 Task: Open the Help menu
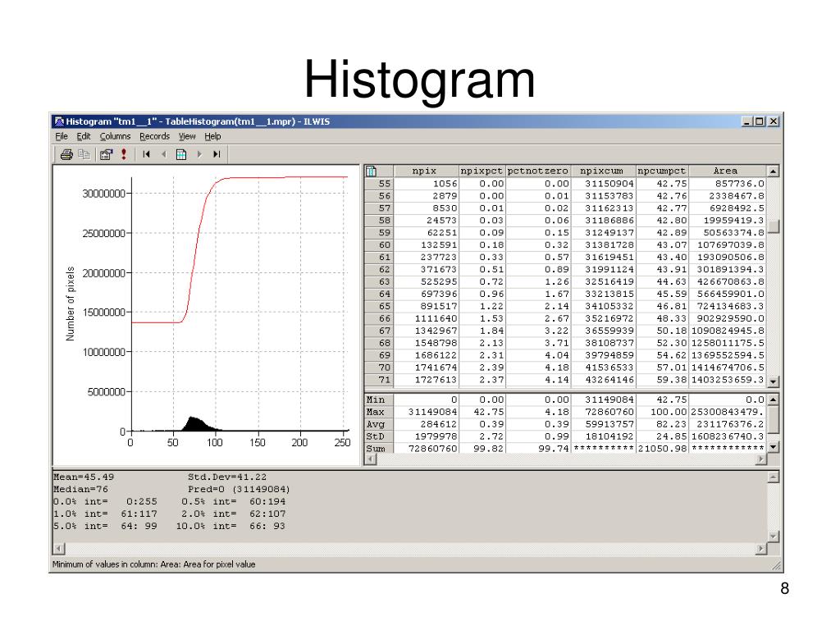[212, 137]
